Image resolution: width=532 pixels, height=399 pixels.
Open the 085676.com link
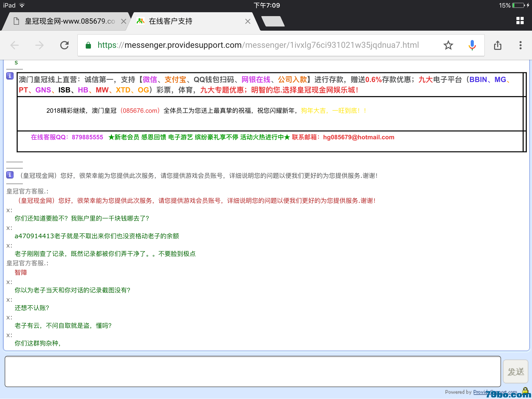[140, 111]
